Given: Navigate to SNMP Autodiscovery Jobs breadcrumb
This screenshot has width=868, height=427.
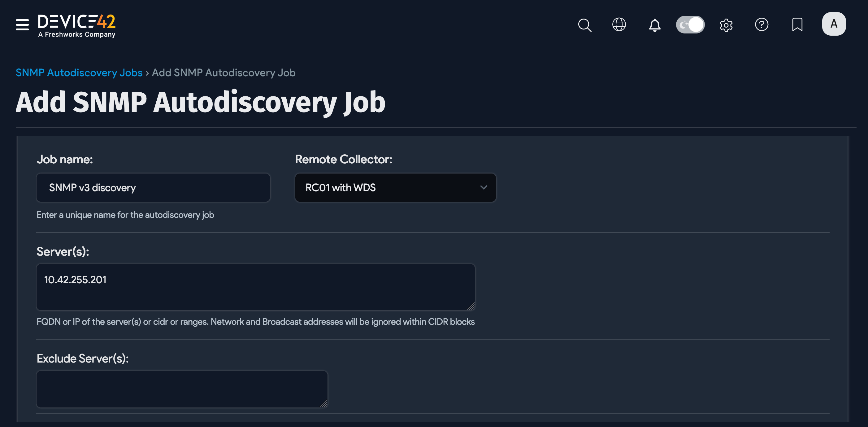Looking at the screenshot, I should pyautogui.click(x=79, y=73).
